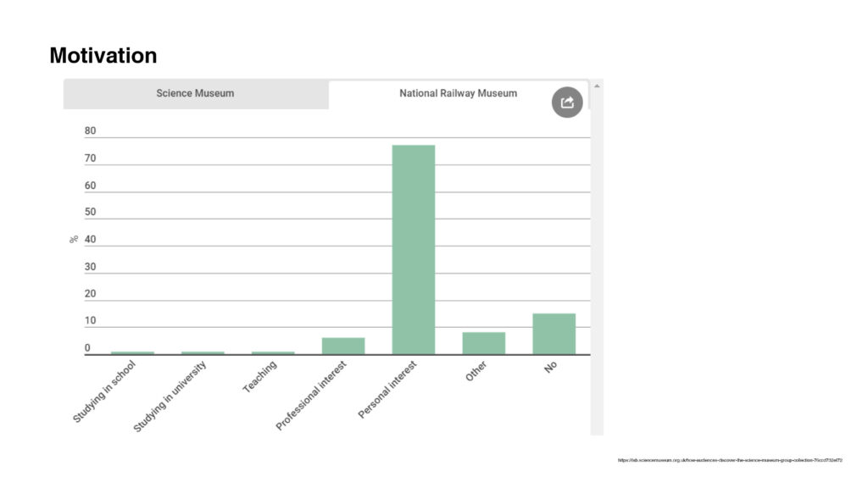Click the "Teaching" axis label
Screen dimensions: 868x488
(259, 377)
